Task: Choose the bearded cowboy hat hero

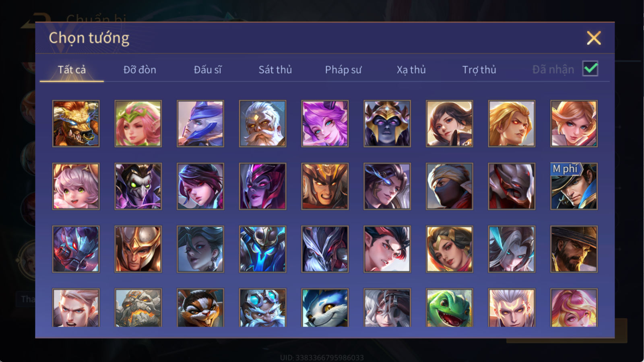Action: (x=574, y=249)
